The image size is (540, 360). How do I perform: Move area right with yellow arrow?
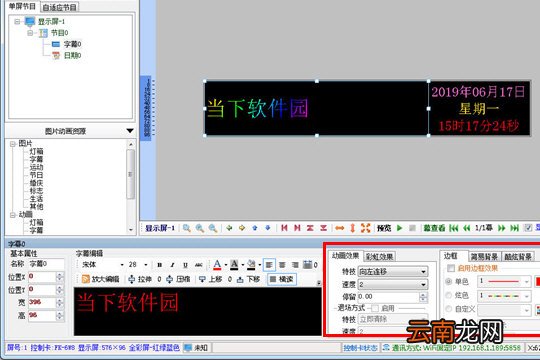point(242,228)
